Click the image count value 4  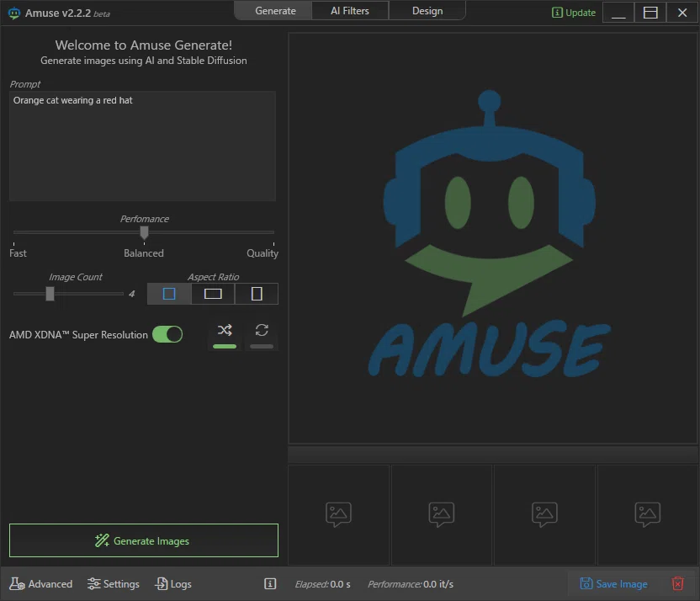(x=132, y=294)
